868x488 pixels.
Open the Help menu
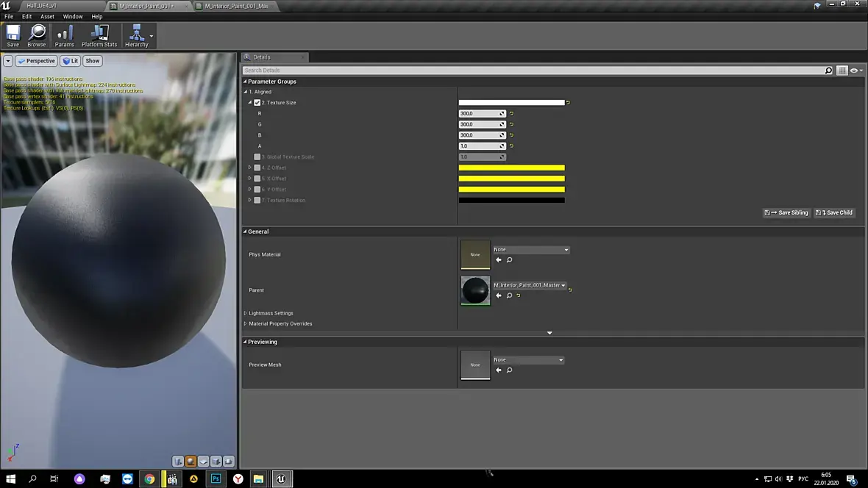(97, 17)
